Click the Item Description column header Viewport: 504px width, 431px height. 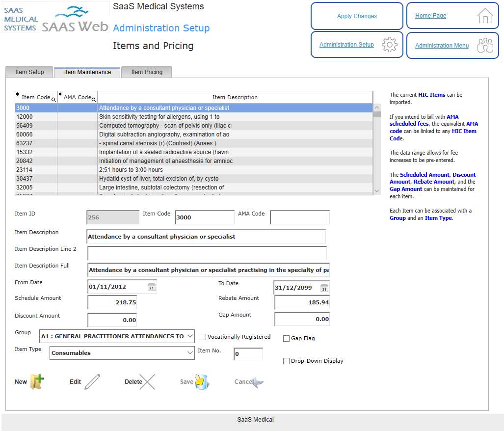(235, 97)
